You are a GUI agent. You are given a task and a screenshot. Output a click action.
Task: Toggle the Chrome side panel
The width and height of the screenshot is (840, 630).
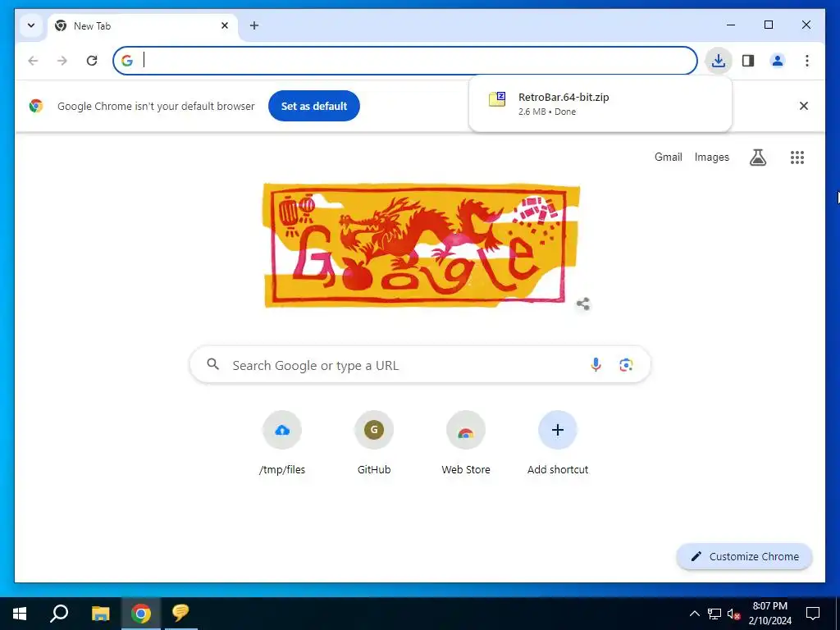tap(748, 61)
